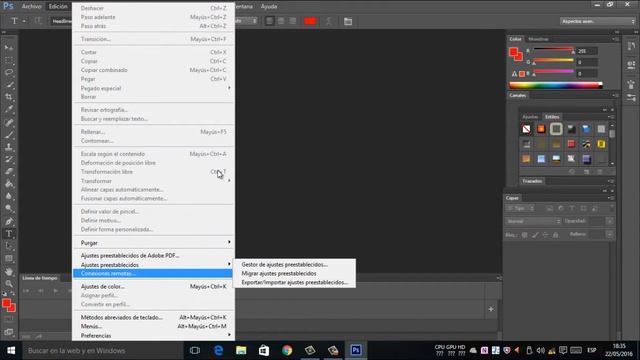
Task: Open the Aspectos esenciales workspace dropdown
Action: (598, 21)
